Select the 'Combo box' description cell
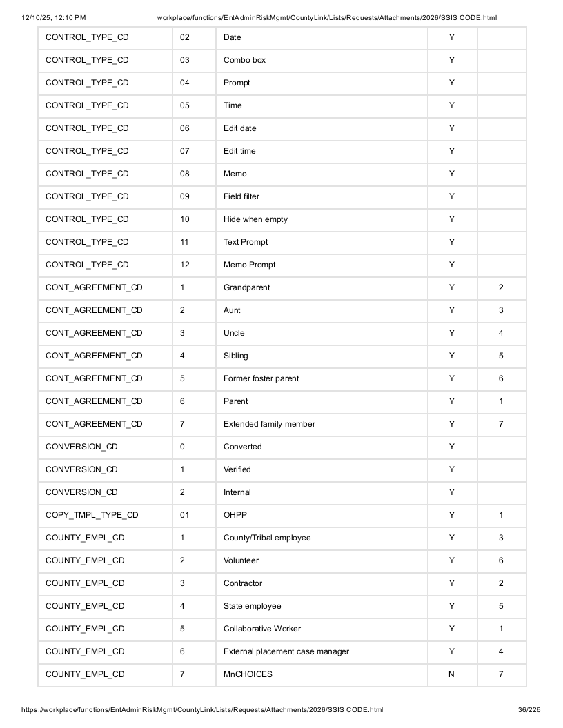The width and height of the screenshot is (563, 728). pos(322,61)
